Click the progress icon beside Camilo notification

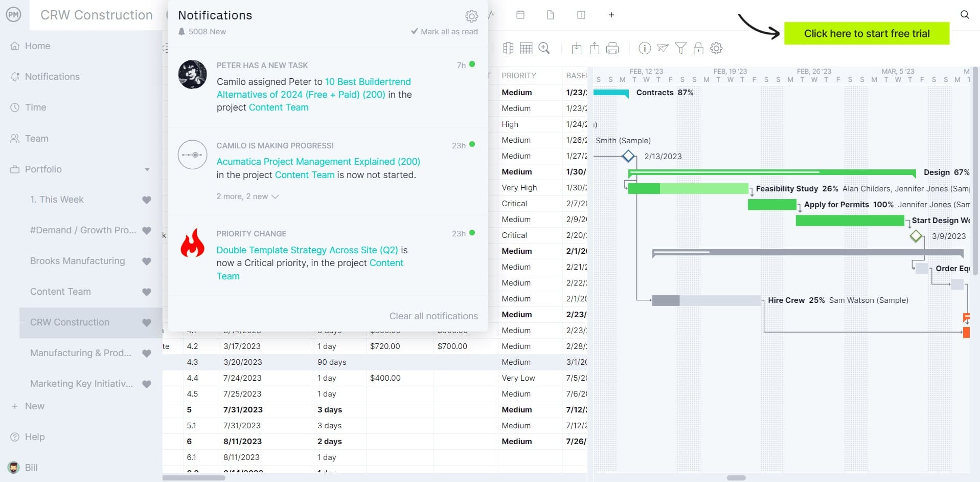192,155
